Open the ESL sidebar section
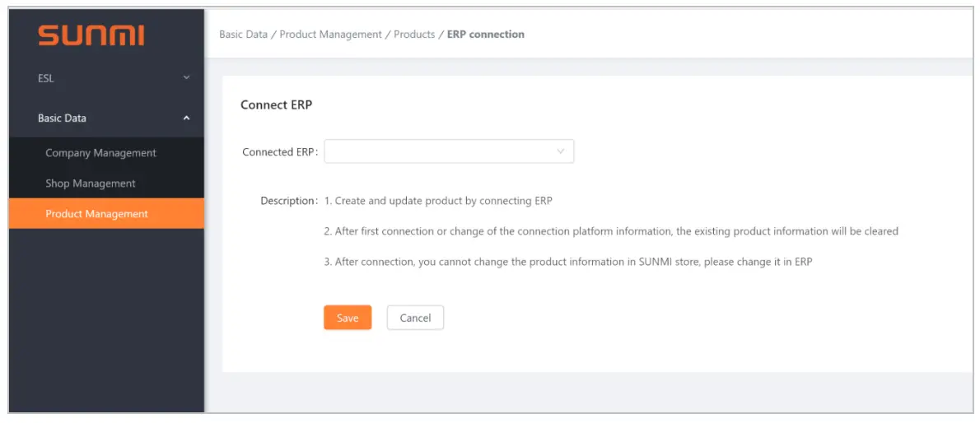 (x=46, y=79)
